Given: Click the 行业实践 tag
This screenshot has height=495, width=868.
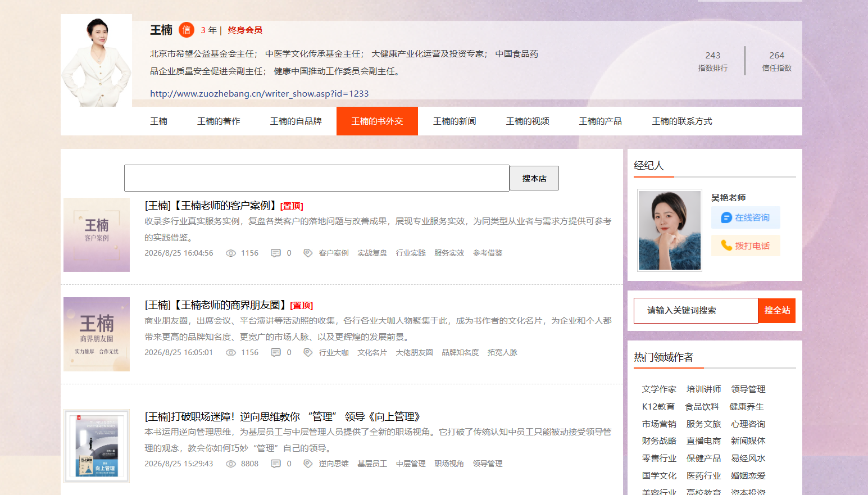Looking at the screenshot, I should [411, 253].
